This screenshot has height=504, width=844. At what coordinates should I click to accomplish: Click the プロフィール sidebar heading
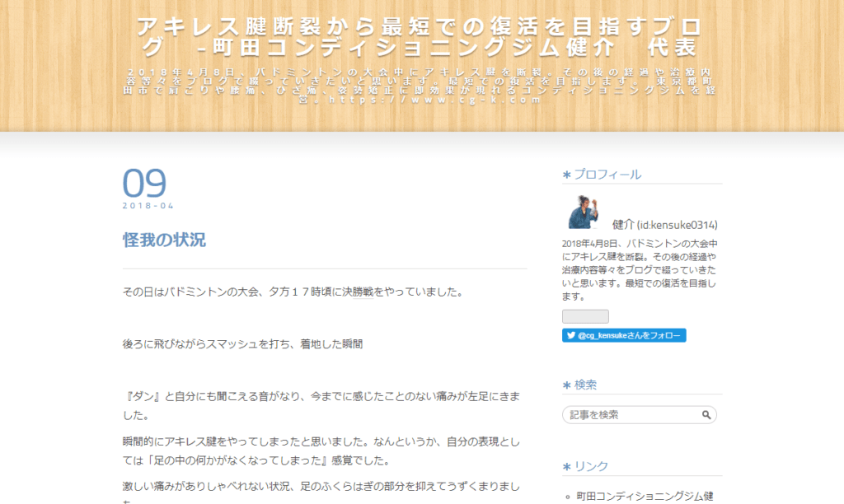pyautogui.click(x=607, y=175)
